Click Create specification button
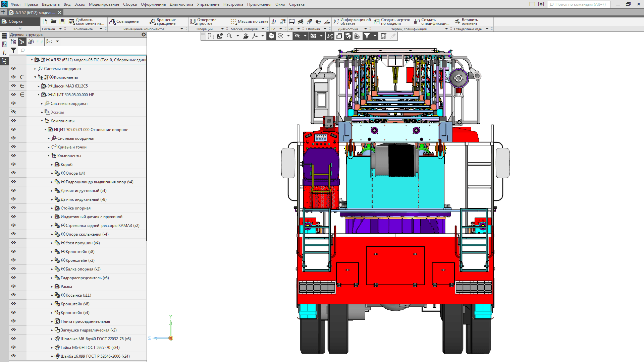The image size is (644, 362). pos(417,21)
